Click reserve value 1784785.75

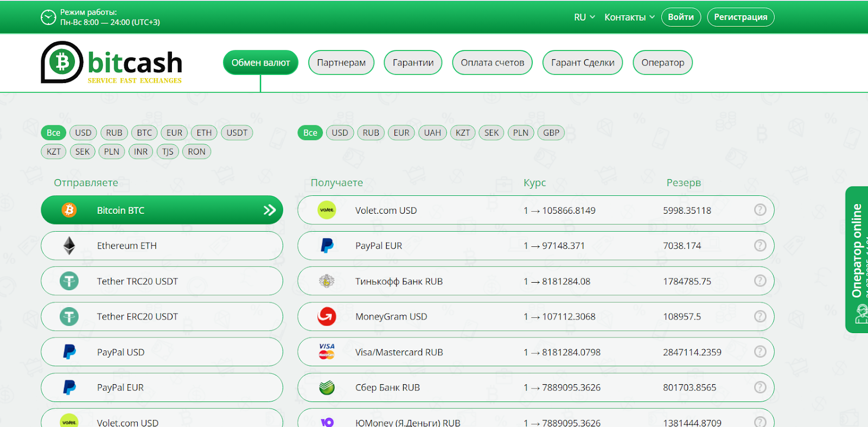687,281
